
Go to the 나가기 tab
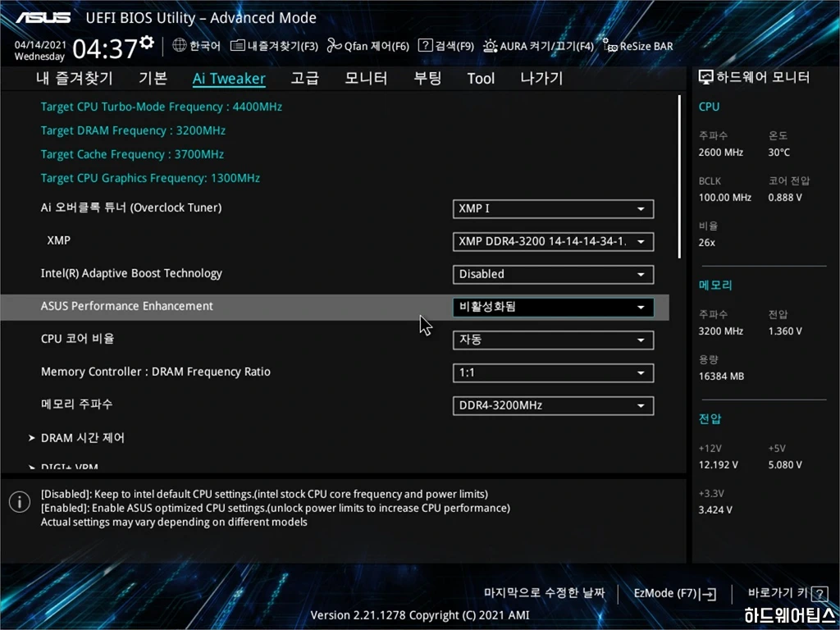tap(541, 78)
